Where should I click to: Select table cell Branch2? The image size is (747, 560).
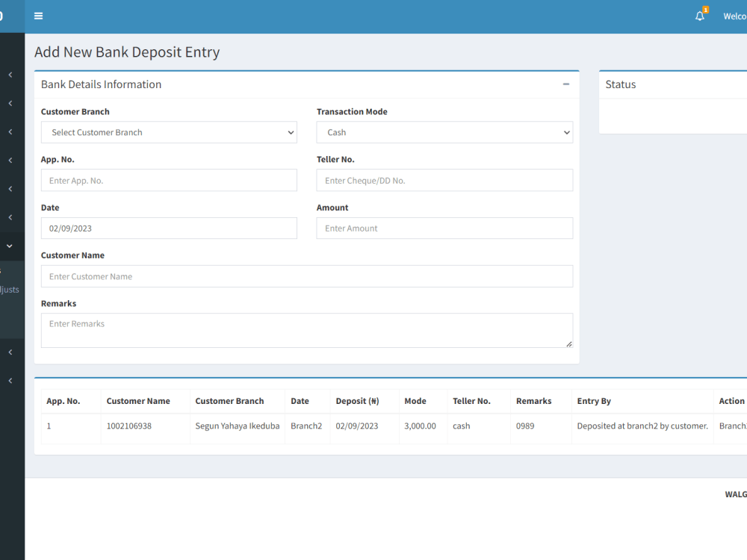(306, 426)
